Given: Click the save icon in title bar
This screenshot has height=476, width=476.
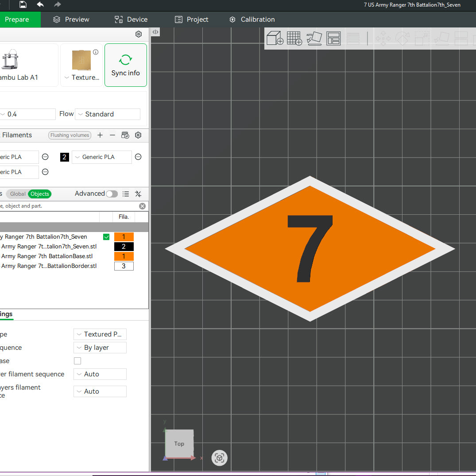Looking at the screenshot, I should tap(23, 5).
